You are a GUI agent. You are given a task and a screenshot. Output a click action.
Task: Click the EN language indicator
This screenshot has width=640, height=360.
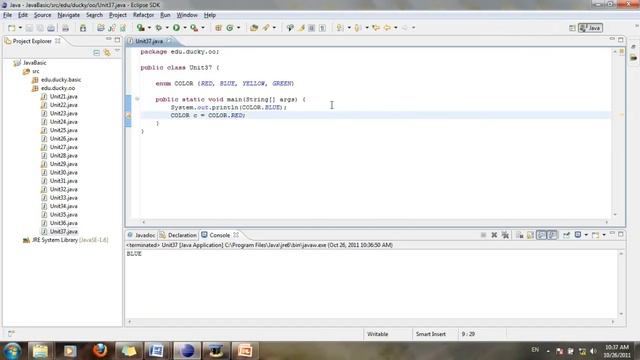click(x=535, y=350)
